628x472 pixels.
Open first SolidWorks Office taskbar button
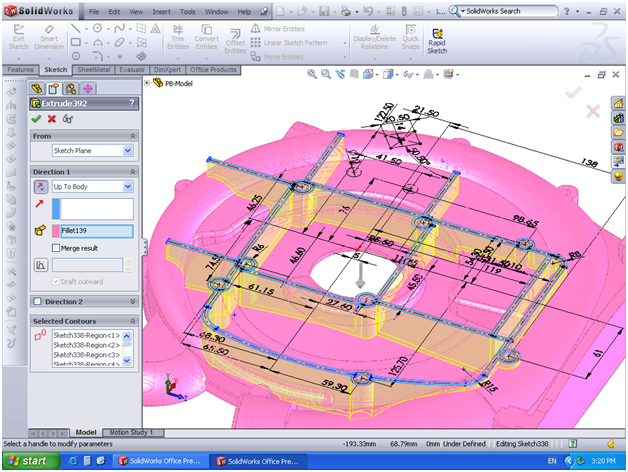coord(160,461)
